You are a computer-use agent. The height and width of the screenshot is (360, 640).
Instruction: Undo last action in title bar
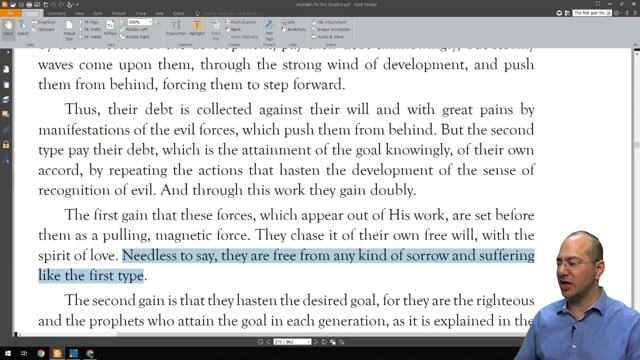pos(53,4)
